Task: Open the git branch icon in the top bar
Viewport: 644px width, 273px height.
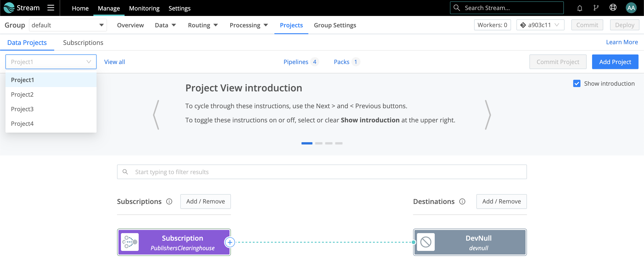Action: coord(596,8)
